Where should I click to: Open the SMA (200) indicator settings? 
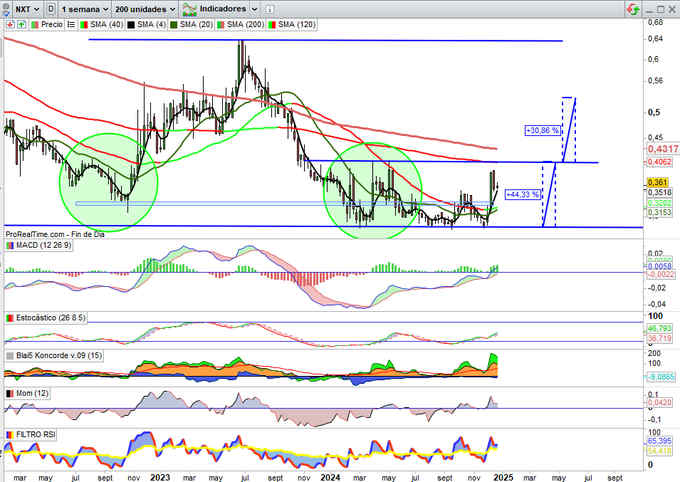pyautogui.click(x=245, y=25)
